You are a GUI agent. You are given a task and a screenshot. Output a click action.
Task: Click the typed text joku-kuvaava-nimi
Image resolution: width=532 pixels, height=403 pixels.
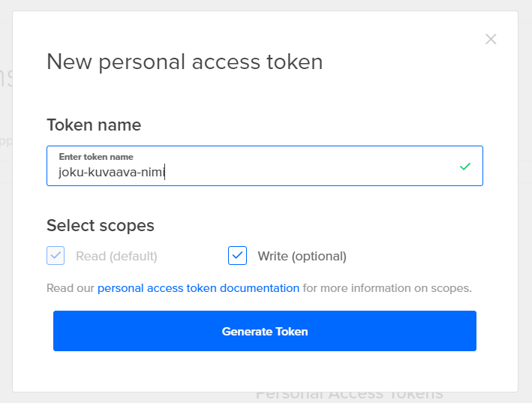pos(111,173)
